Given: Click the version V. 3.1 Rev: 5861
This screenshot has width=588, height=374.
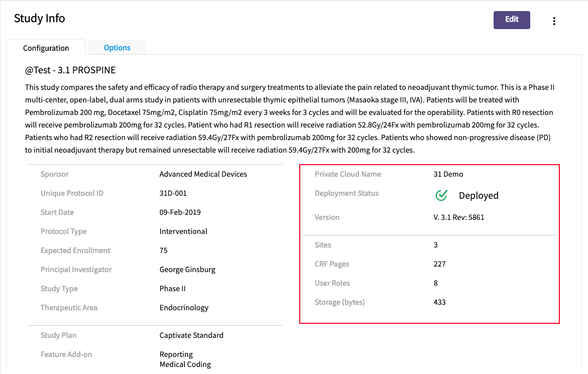Looking at the screenshot, I should tap(458, 217).
